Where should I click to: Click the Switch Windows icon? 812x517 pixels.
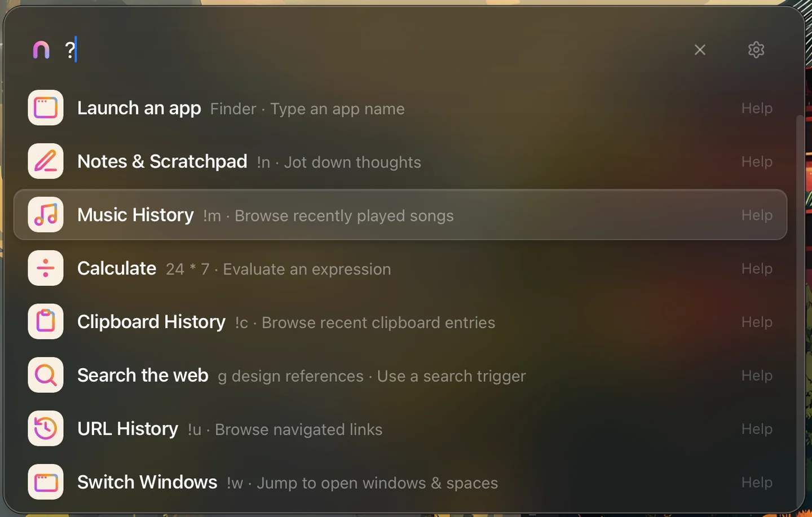pos(46,482)
